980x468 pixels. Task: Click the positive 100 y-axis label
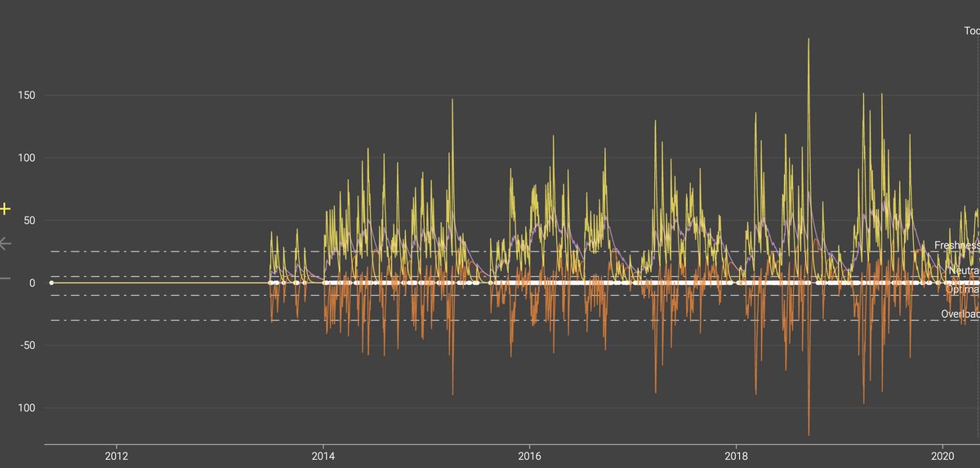(x=26, y=158)
